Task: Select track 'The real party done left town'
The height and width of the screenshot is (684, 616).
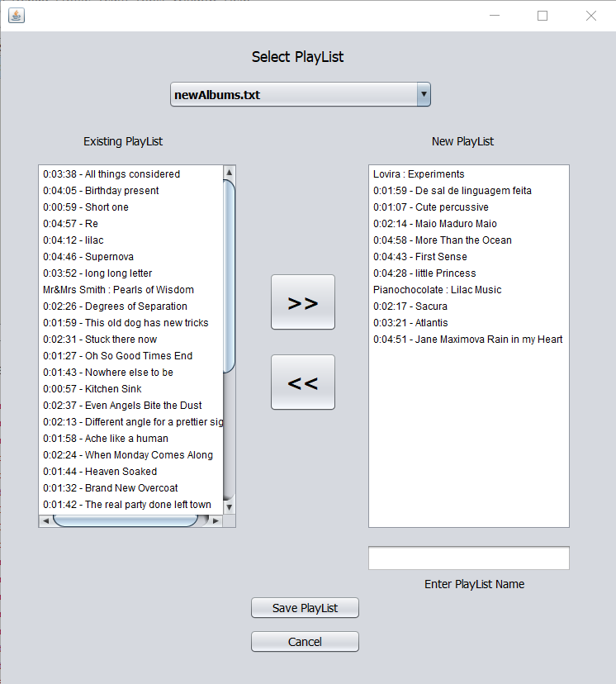Action: pyautogui.click(x=130, y=506)
